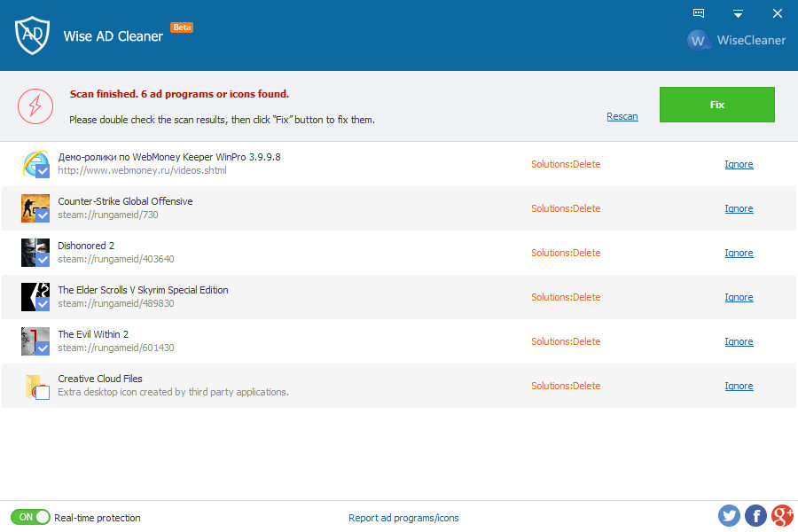Click the green Fix button

point(717,105)
